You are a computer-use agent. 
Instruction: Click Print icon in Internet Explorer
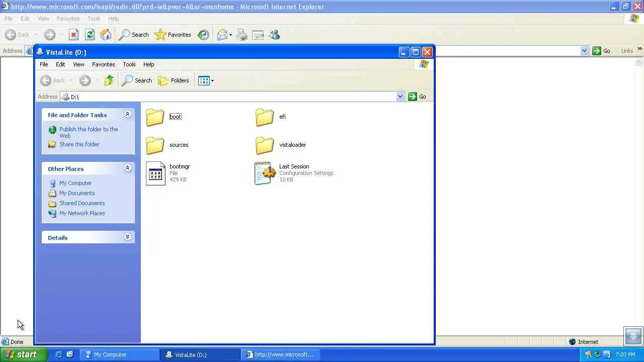(242, 35)
